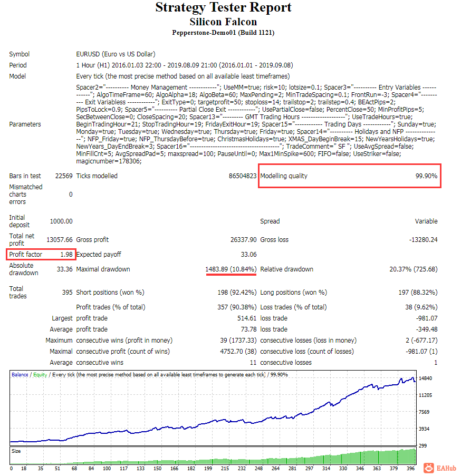Screen dimensions: 461x476
Task: Select the 1 Hour (H1) period row
Action: (184, 65)
